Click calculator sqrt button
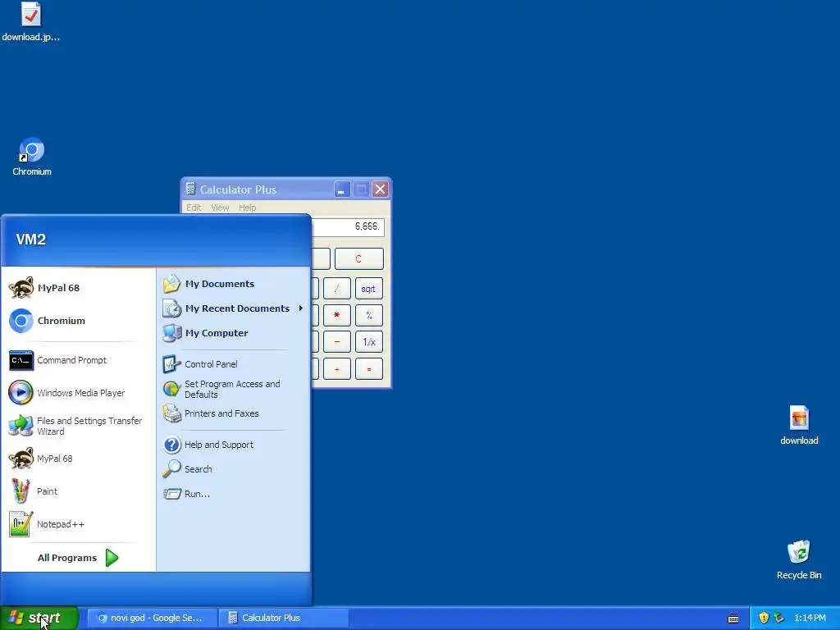 coord(368,289)
